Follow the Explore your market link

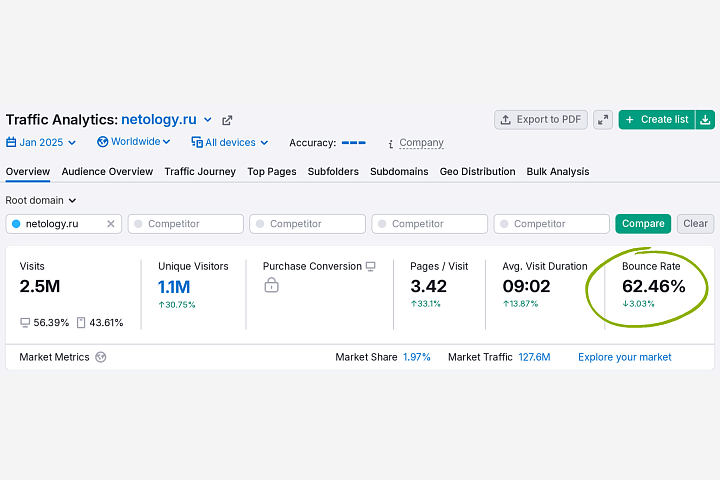624,357
